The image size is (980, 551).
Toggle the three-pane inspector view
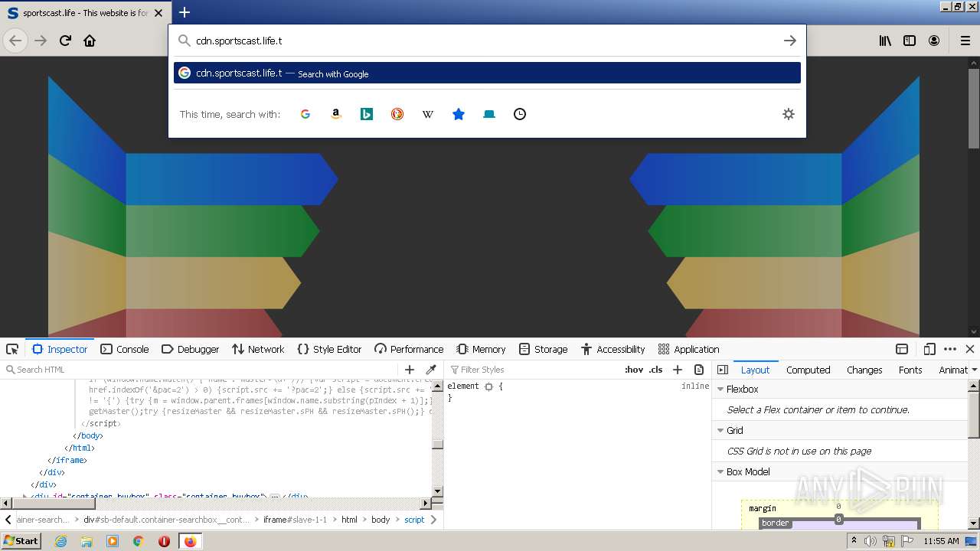[x=723, y=370]
